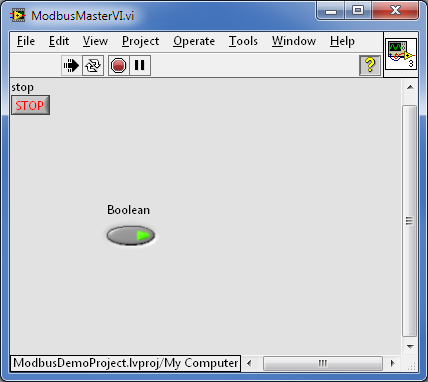
Task: Click the ModbusMasterVI.vi window title
Action: click(82, 16)
